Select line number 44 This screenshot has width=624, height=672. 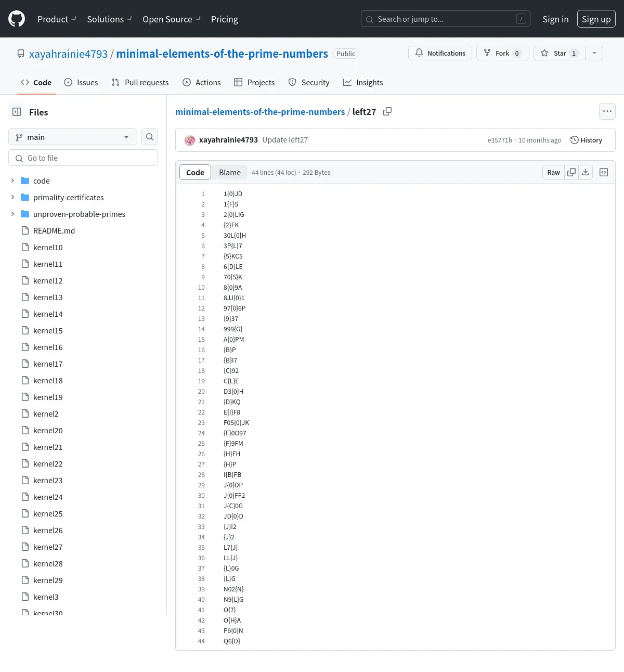pos(201,641)
